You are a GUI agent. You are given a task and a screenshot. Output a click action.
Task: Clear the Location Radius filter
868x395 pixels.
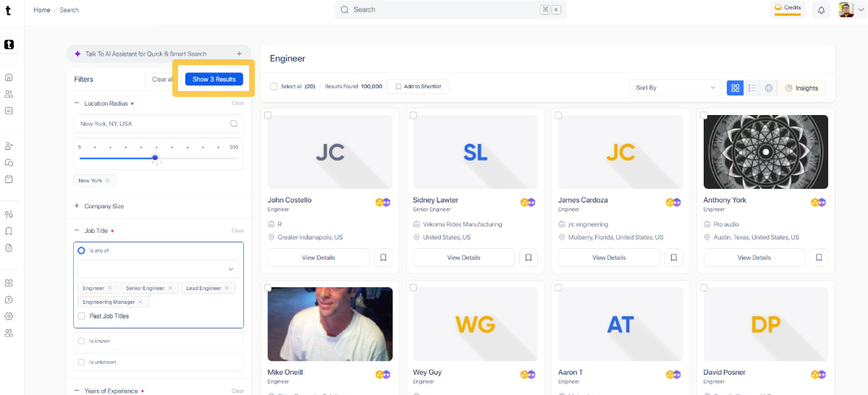(237, 103)
